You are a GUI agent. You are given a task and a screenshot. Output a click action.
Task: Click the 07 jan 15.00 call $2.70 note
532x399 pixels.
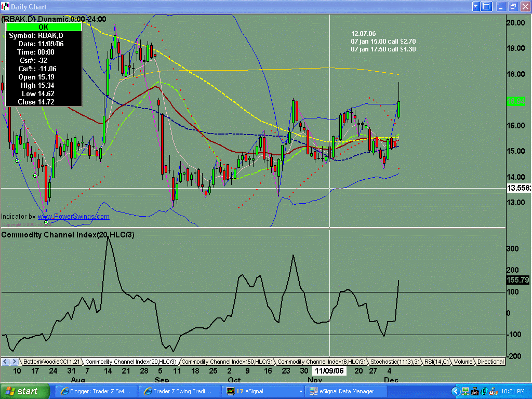pyautogui.click(x=383, y=42)
